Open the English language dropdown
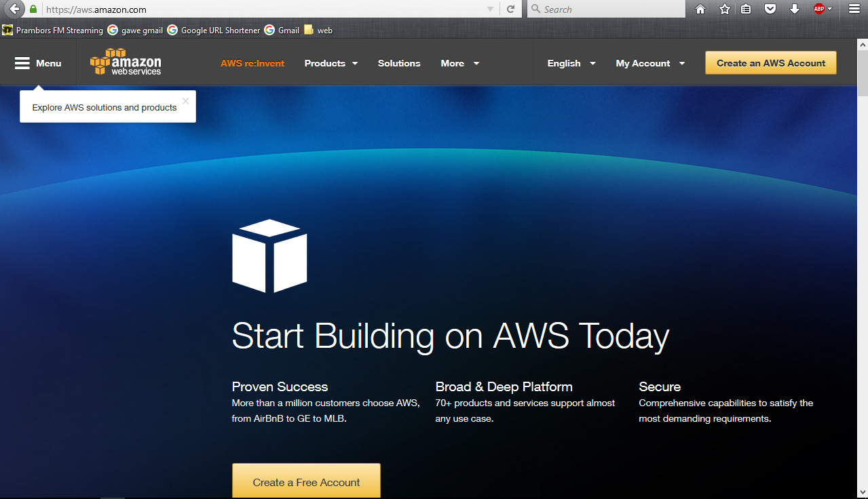 (571, 63)
